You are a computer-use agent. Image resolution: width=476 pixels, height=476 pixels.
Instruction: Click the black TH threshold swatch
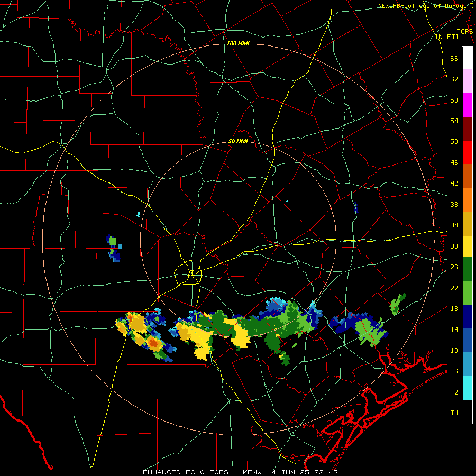[467, 411]
